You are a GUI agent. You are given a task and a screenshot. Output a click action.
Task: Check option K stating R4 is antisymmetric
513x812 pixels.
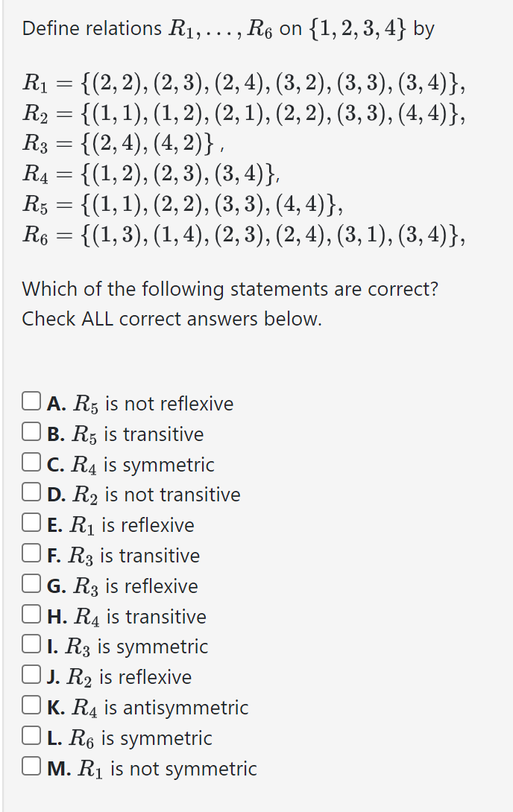point(30,704)
